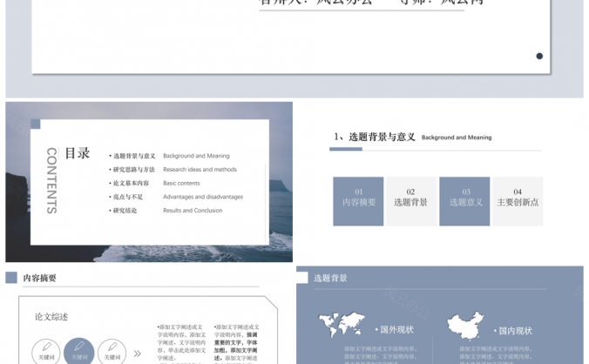Screen dimensions: 589x364
Task: Click the third pencil 关键词 circle
Action: 112,352
